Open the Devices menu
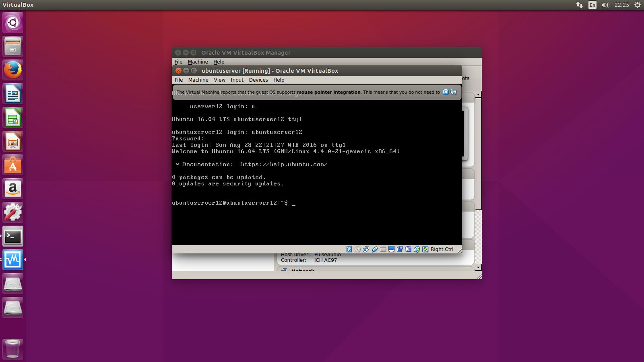Viewport: 644px width, 362px height. point(258,80)
